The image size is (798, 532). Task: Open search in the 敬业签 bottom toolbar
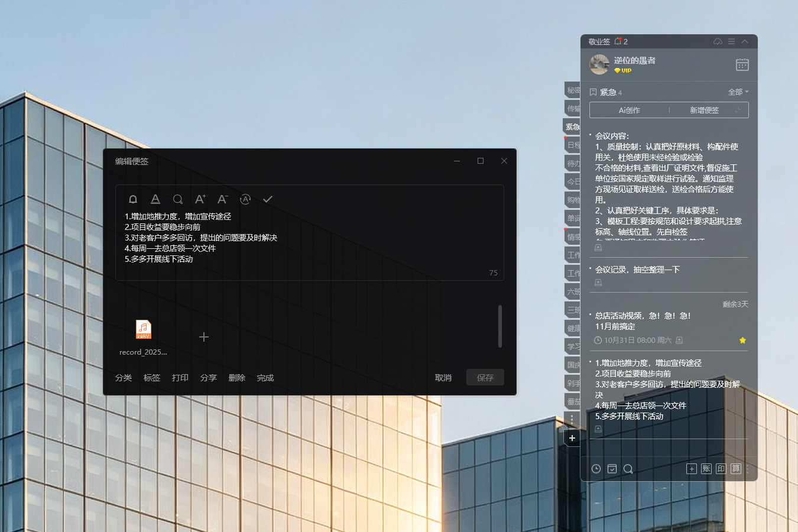click(628, 469)
